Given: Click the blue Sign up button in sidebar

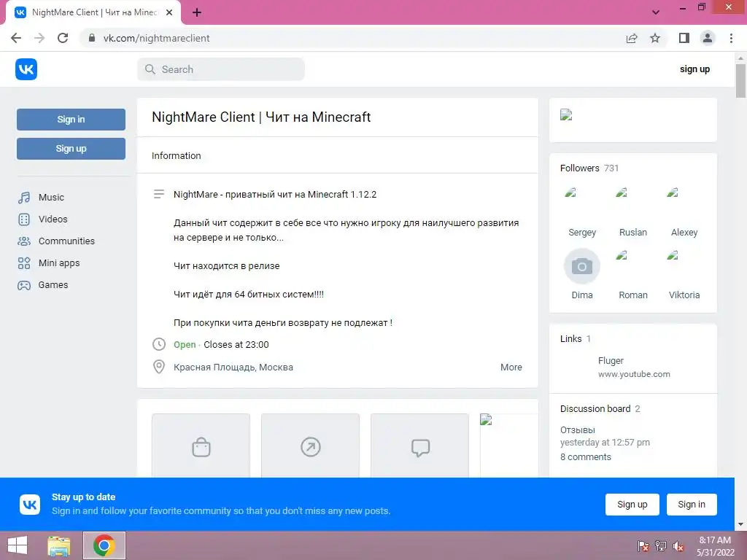Looking at the screenshot, I should click(x=71, y=149).
